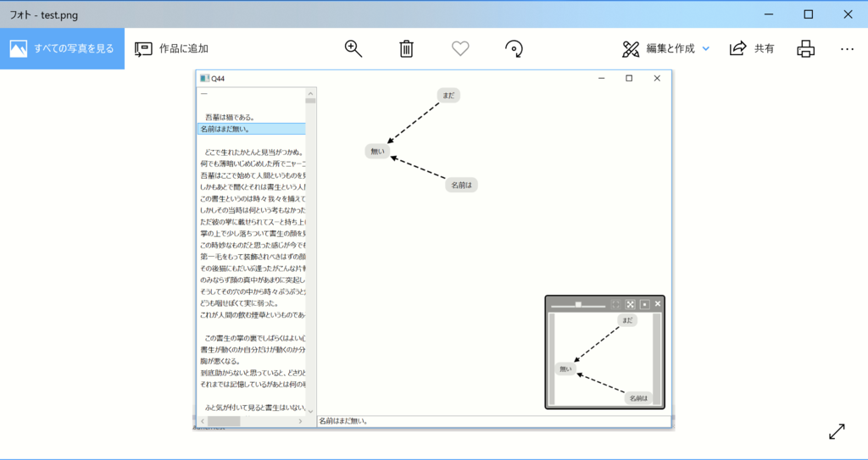Close the Photos app window
Viewport: 868px width, 460px height.
click(848, 15)
